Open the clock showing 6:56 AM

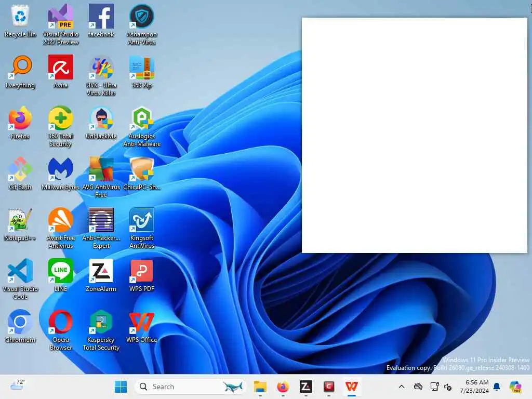(x=474, y=387)
